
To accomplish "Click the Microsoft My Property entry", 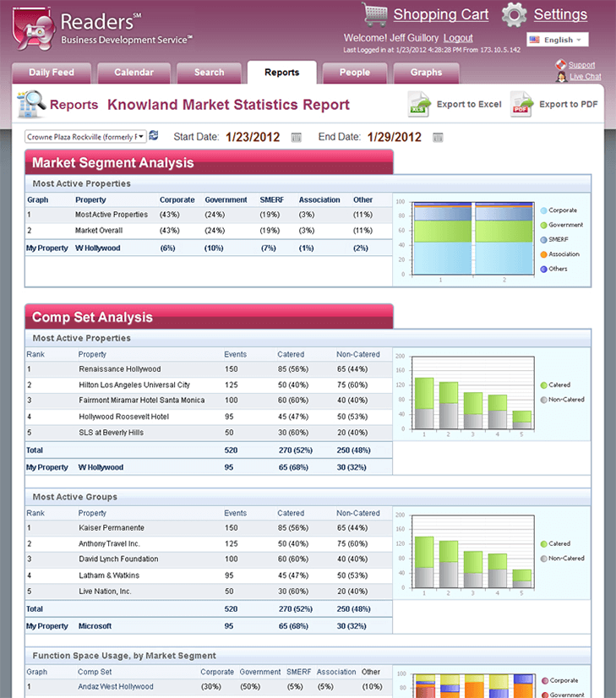I will point(95,626).
